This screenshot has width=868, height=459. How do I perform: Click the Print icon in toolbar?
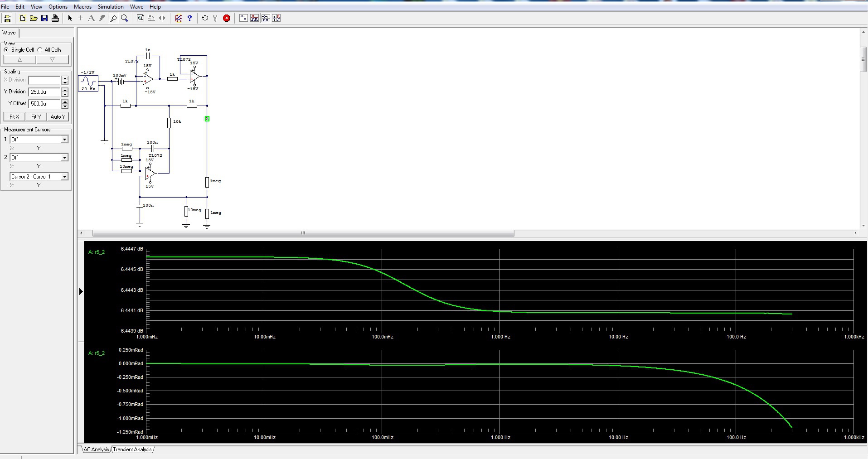(x=55, y=18)
